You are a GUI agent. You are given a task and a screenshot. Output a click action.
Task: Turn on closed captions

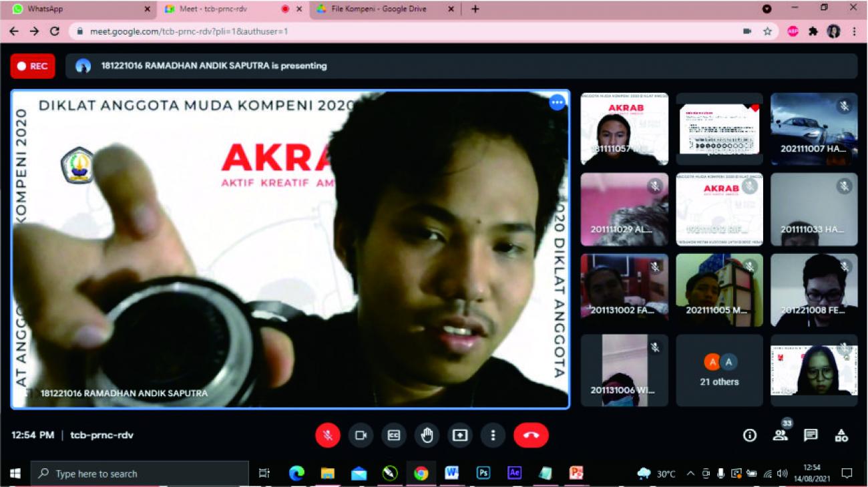point(394,436)
